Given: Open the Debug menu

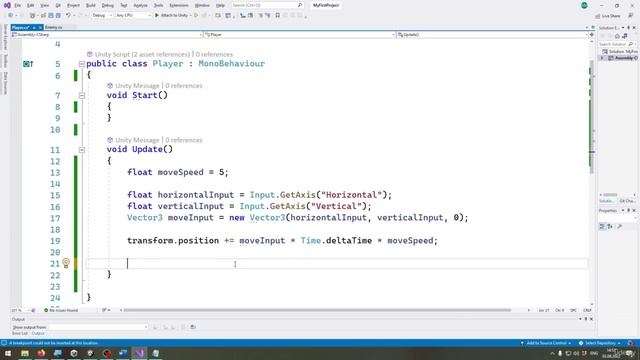Looking at the screenshot, I should pyautogui.click(x=107, y=5).
